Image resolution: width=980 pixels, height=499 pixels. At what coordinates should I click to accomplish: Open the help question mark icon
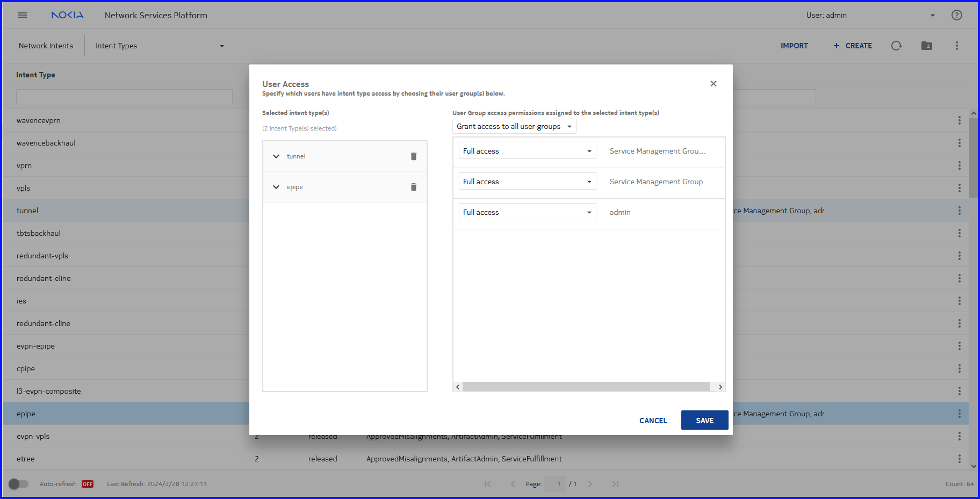point(956,15)
